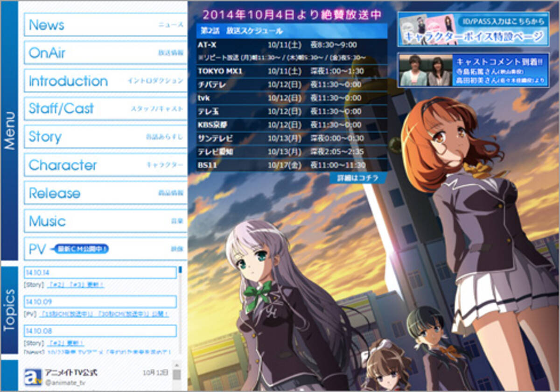The height and width of the screenshot is (392, 560).
Task: Select the サンテレビ schedule row
Action: click(x=292, y=139)
